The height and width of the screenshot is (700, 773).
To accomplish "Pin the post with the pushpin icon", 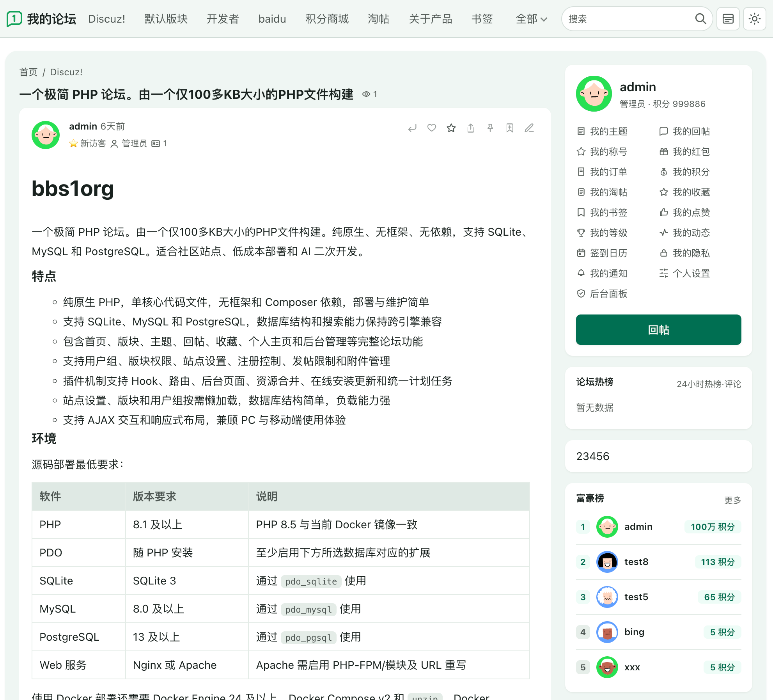I will coord(490,128).
